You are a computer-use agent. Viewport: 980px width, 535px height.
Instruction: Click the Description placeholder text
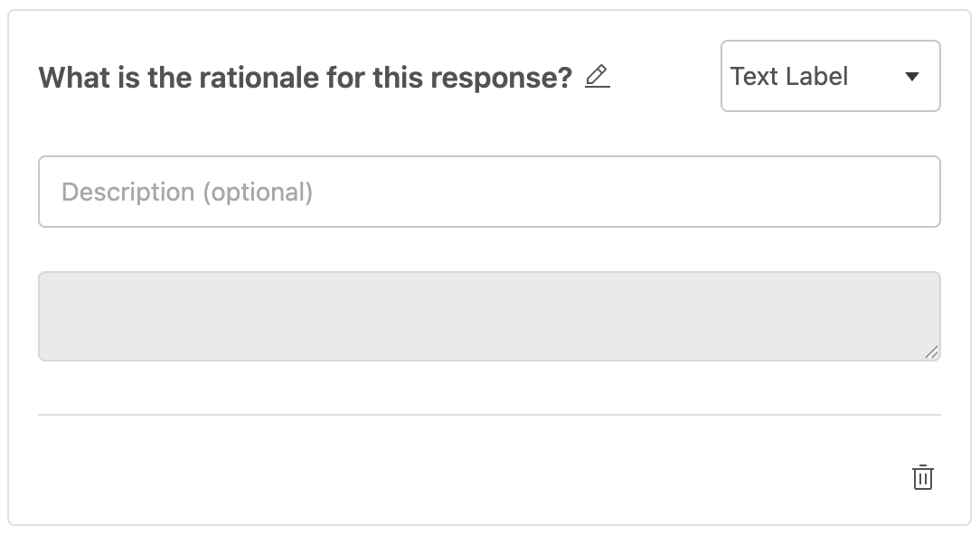187,192
